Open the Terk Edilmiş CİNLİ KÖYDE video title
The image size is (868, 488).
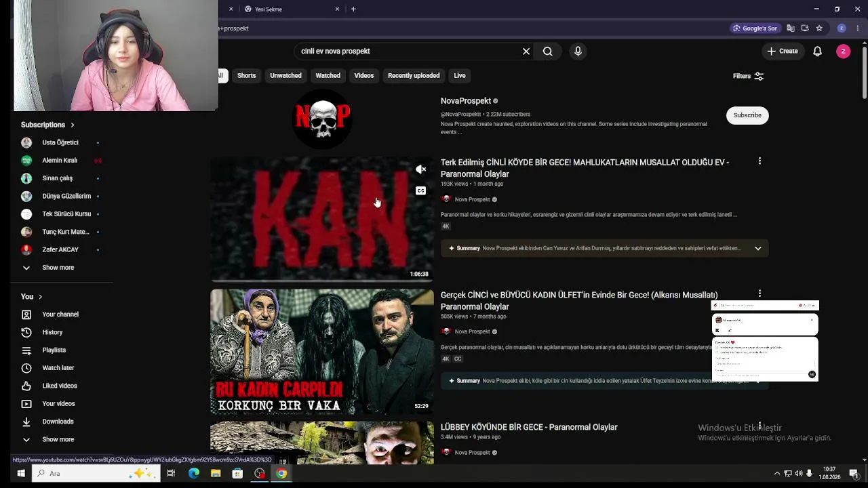point(585,168)
